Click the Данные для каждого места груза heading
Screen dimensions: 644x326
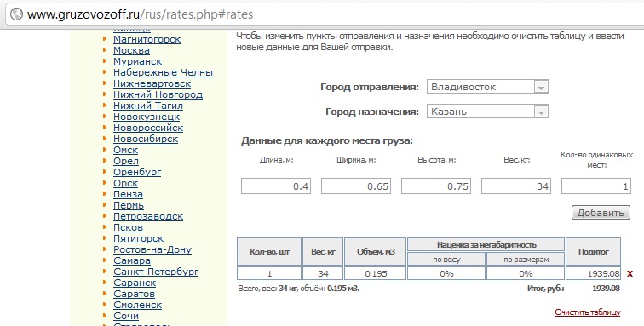click(327, 141)
